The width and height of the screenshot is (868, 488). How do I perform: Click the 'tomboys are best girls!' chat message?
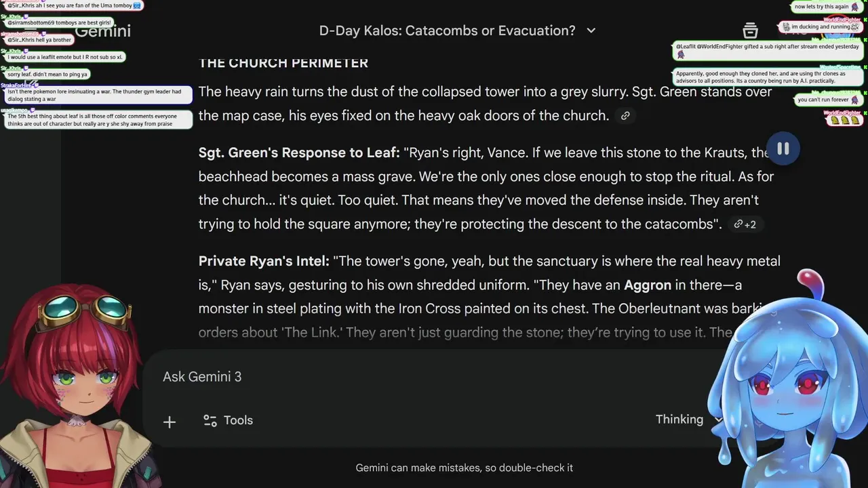pyautogui.click(x=58, y=22)
